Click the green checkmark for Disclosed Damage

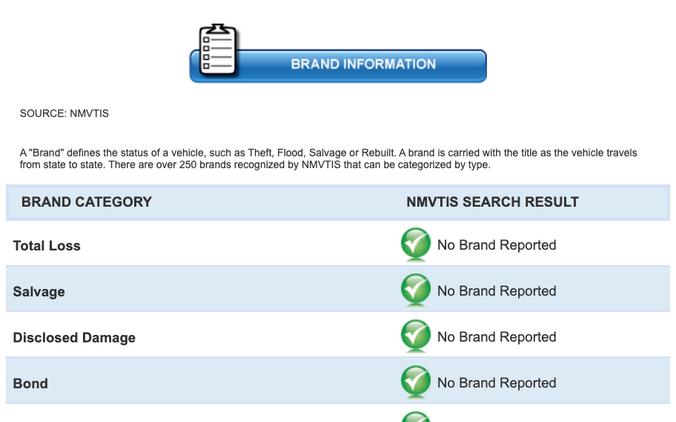416,335
